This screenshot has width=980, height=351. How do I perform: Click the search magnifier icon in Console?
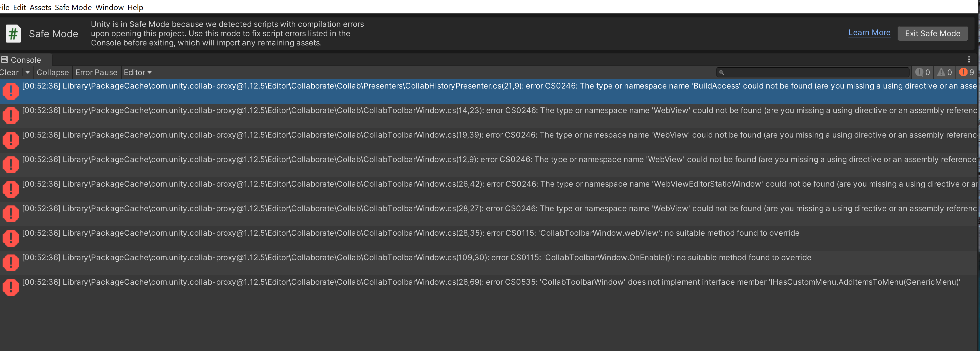(x=721, y=72)
